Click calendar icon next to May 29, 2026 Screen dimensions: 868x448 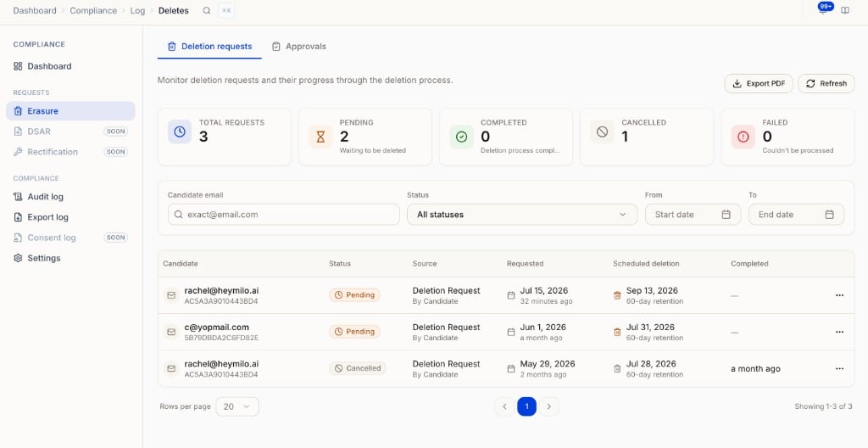tap(511, 369)
